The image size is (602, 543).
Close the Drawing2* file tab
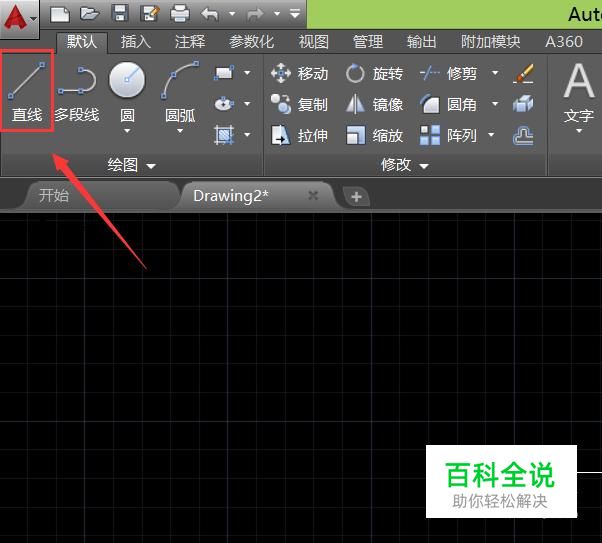pyautogui.click(x=313, y=196)
